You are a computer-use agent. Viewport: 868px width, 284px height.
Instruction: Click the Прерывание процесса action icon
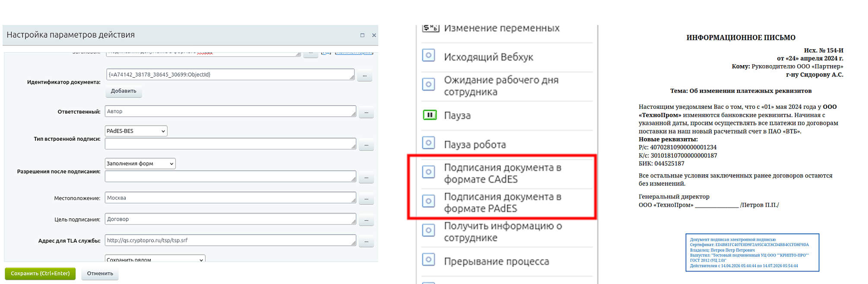click(x=428, y=260)
